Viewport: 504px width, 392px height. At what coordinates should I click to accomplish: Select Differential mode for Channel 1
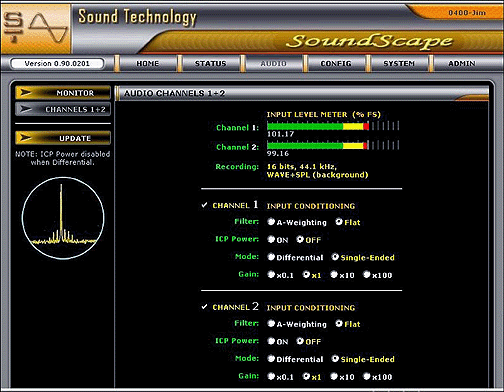coord(271,257)
